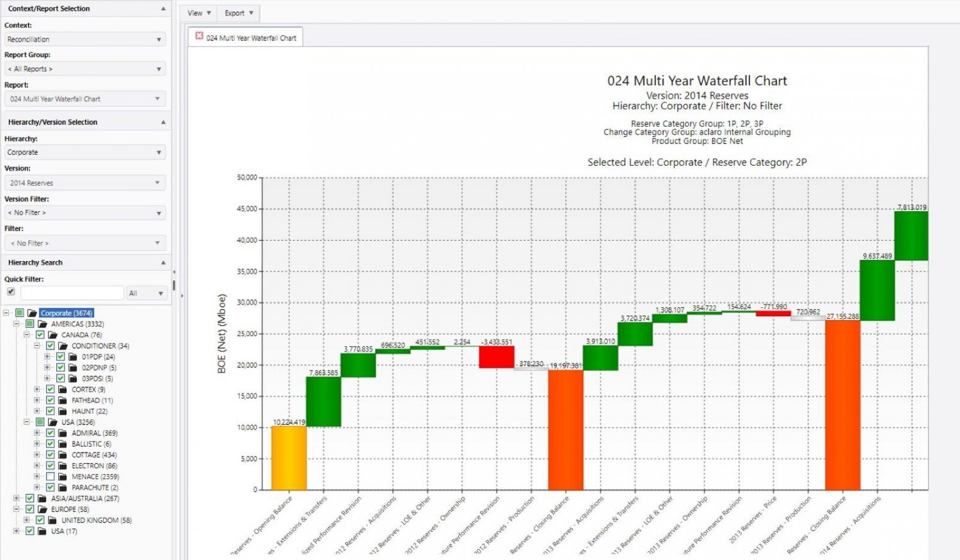Image resolution: width=960 pixels, height=560 pixels.
Task: Click the ASIA/AUSTRALIA folder icon
Action: [42, 499]
